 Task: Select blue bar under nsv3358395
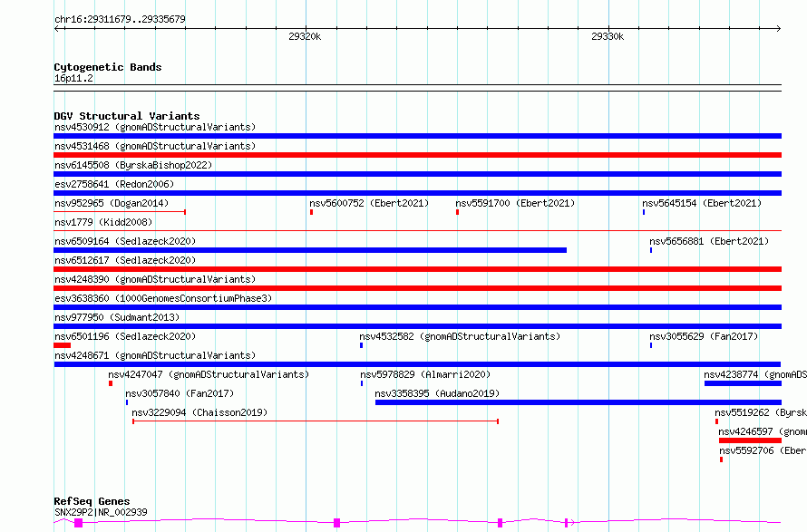[x=579, y=402]
